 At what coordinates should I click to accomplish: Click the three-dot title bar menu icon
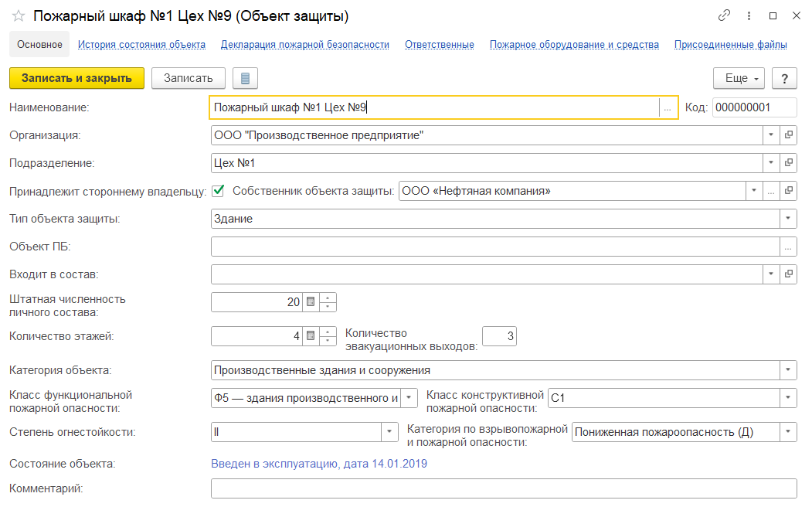pyautogui.click(x=749, y=15)
